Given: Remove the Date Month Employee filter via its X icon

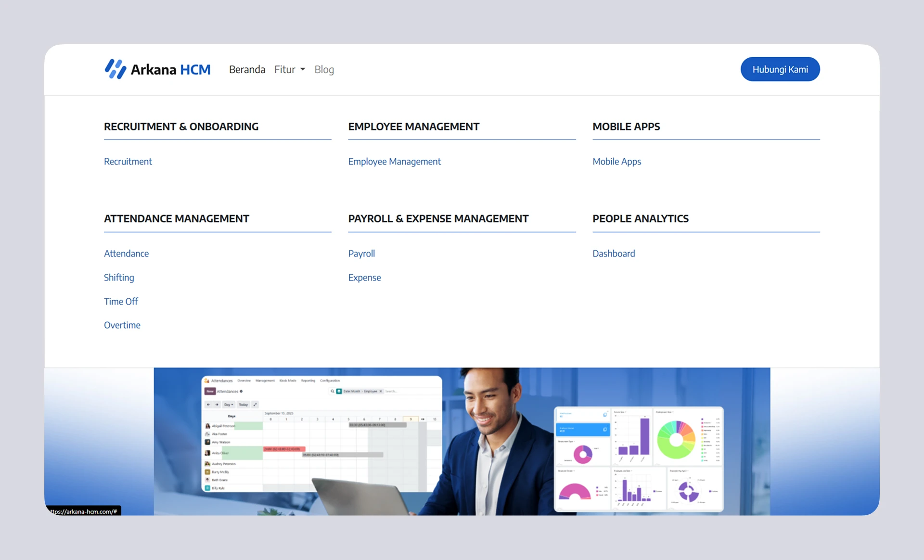Looking at the screenshot, I should [381, 391].
